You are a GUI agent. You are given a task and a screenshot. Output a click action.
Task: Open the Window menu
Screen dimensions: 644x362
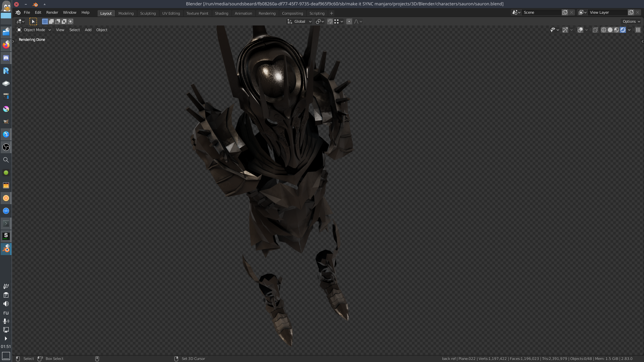[69, 12]
